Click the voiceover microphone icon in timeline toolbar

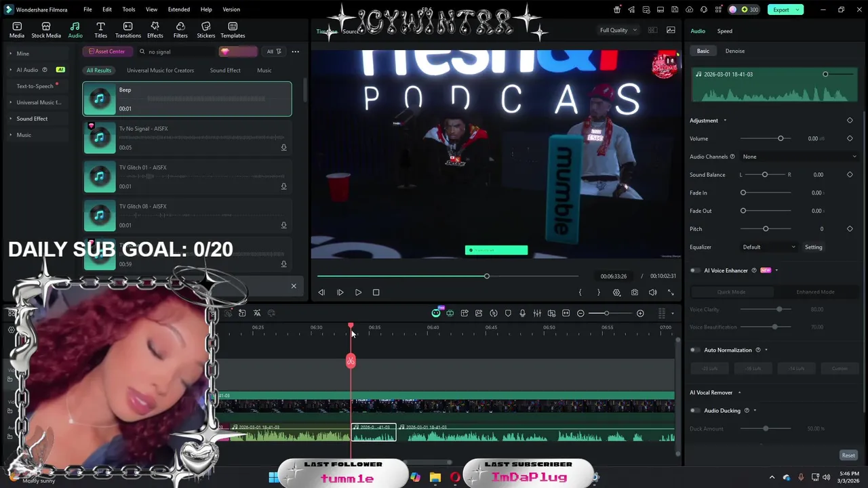coord(522,313)
